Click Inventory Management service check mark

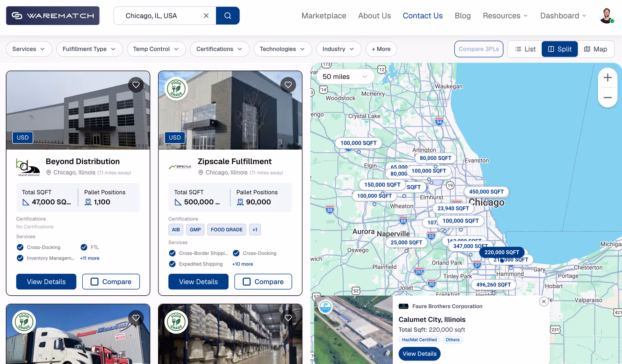20,258
